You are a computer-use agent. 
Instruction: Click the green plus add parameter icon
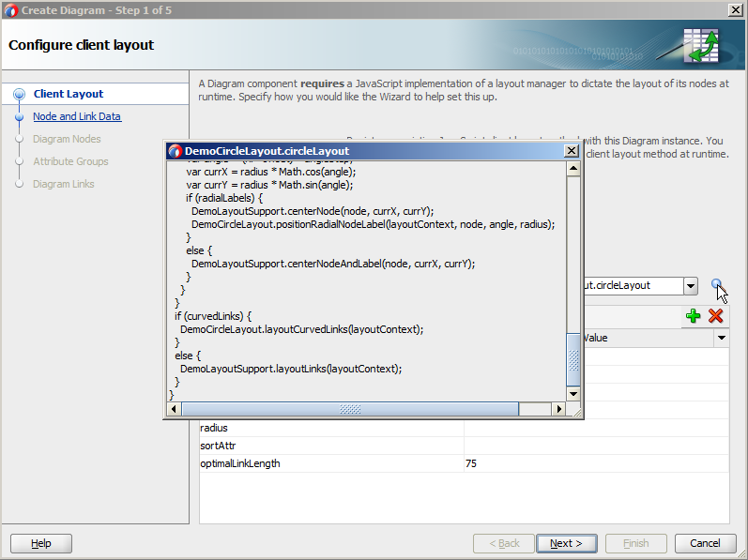693,316
